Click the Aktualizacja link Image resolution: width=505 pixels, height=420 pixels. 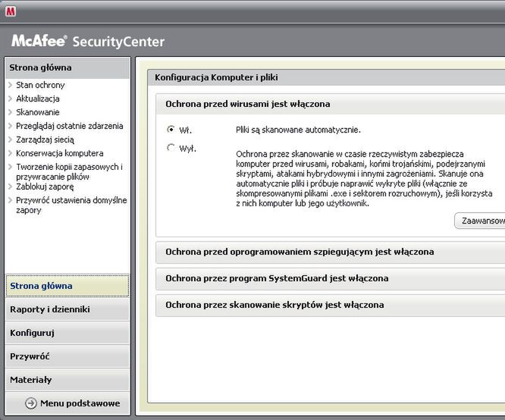38,99
